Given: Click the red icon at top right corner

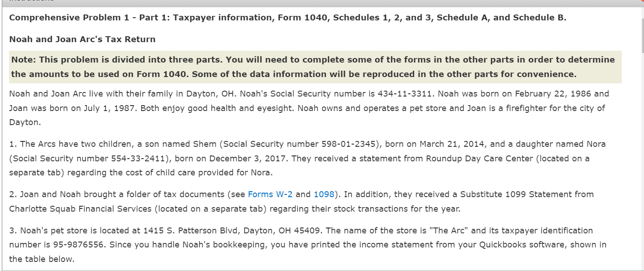Looking at the screenshot, I should click(x=641, y=2).
